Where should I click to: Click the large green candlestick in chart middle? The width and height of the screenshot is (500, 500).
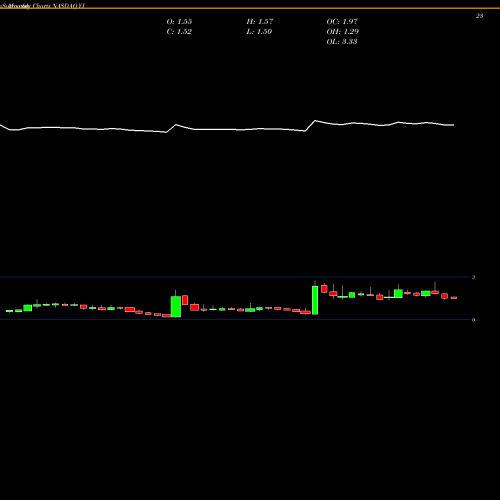(x=176, y=306)
